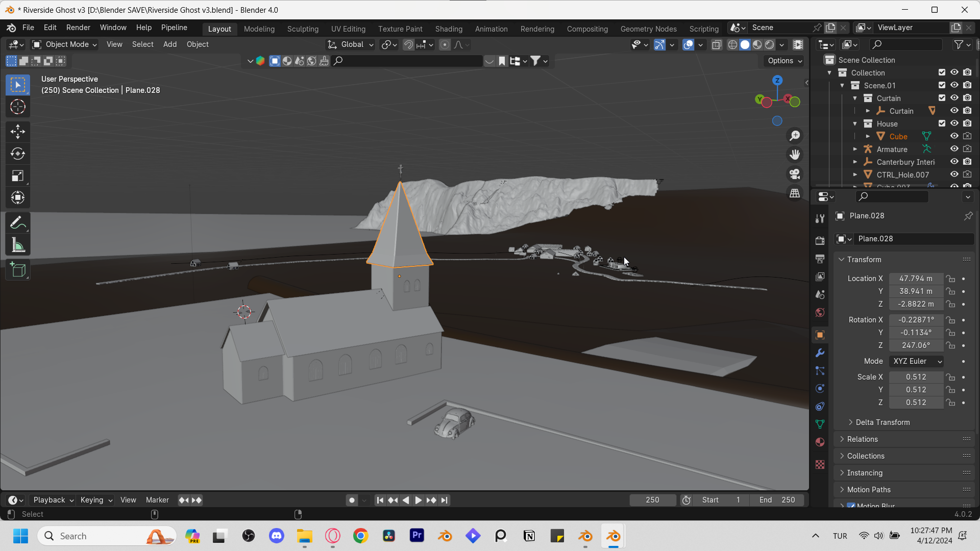
Task: Pick the Annotate pencil tool
Action: [18, 223]
